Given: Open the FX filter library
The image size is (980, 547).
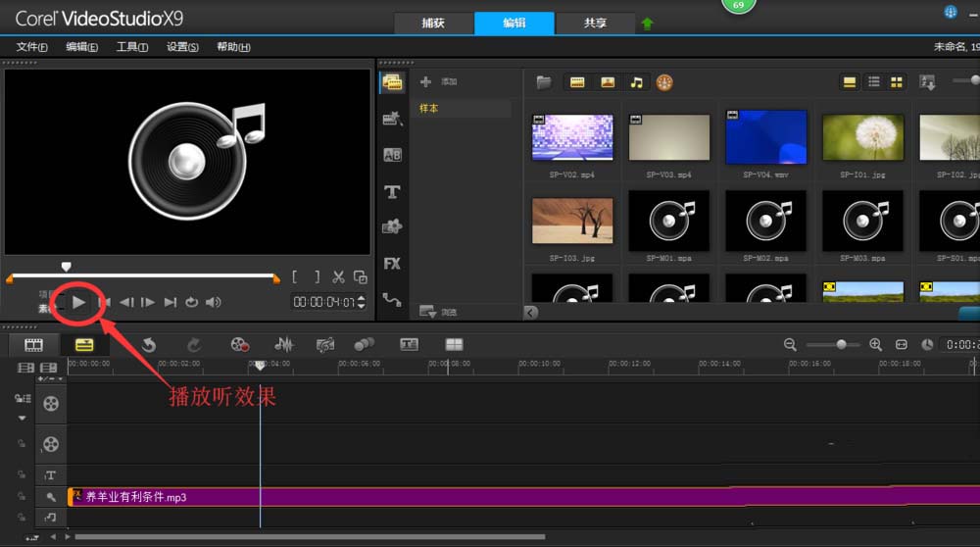Looking at the screenshot, I should coord(392,264).
